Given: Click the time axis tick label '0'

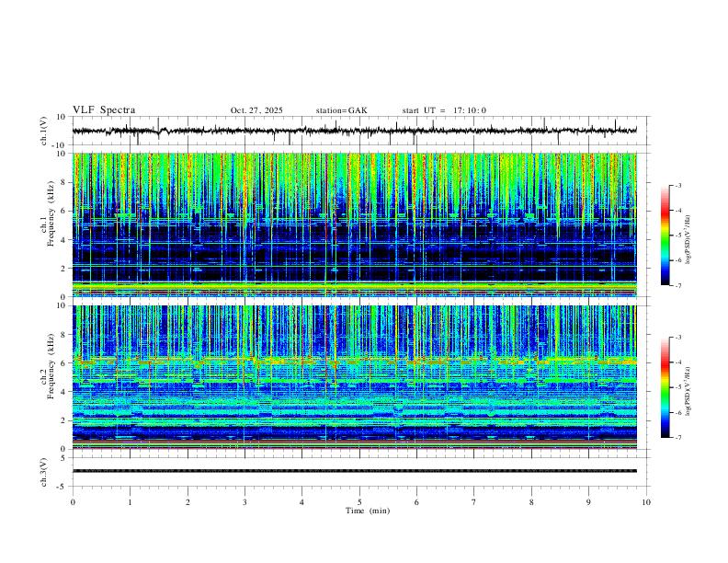Looking at the screenshot, I should click(x=73, y=502).
